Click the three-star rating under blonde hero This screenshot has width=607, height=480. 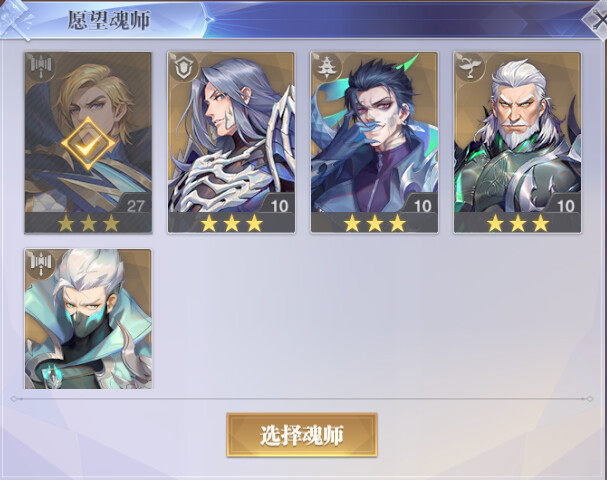point(88,223)
